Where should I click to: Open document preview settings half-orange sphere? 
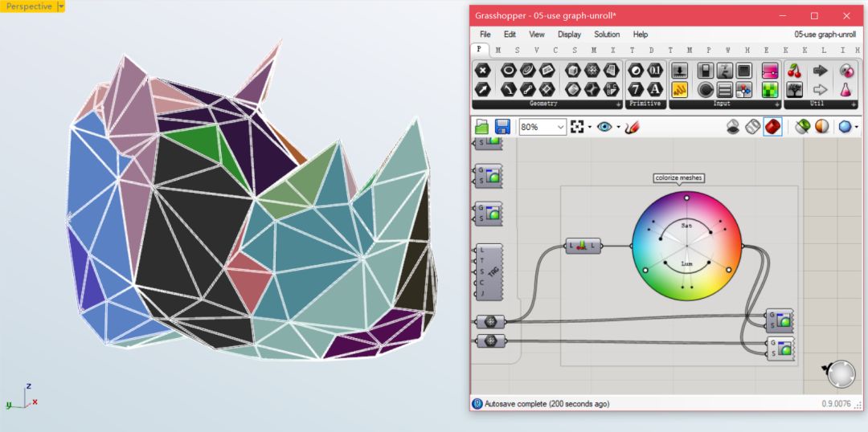tap(822, 127)
